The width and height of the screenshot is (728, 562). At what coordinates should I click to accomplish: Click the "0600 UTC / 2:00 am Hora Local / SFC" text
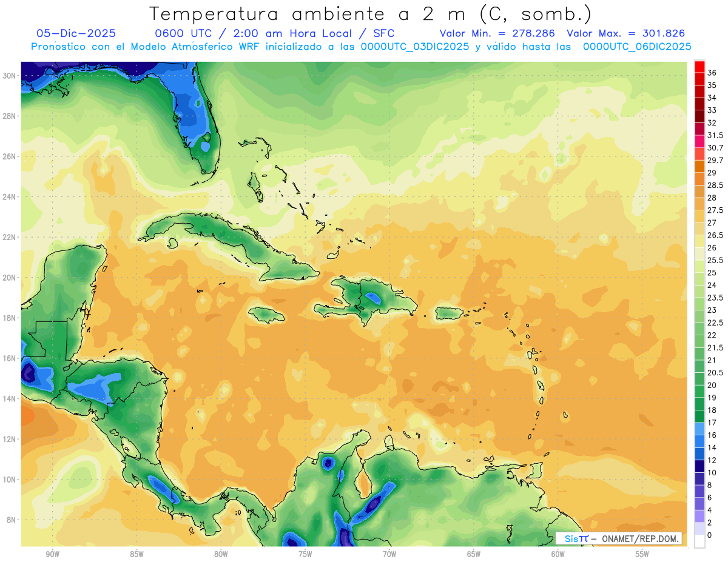275,33
